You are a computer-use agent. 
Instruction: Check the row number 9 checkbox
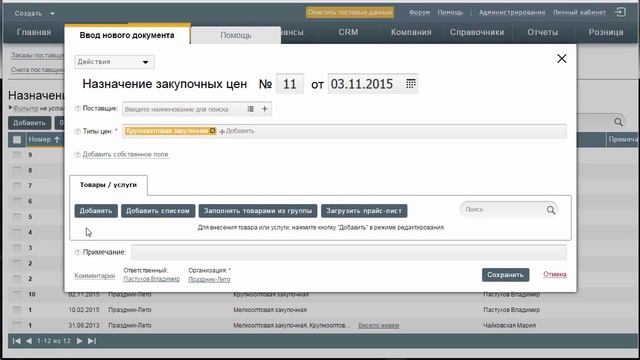(x=17, y=155)
